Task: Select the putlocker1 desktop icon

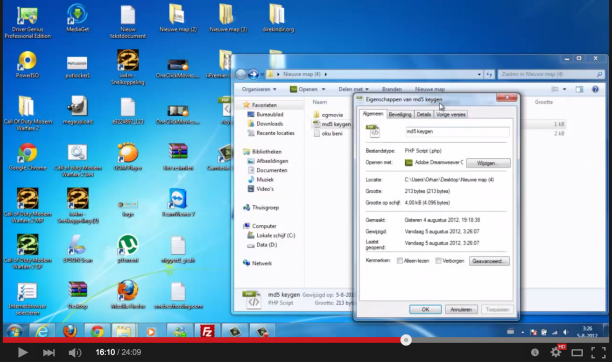Action: 77,66
